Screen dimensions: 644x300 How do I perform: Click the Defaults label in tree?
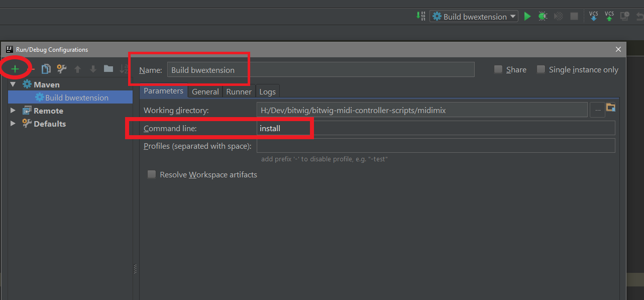[50, 124]
